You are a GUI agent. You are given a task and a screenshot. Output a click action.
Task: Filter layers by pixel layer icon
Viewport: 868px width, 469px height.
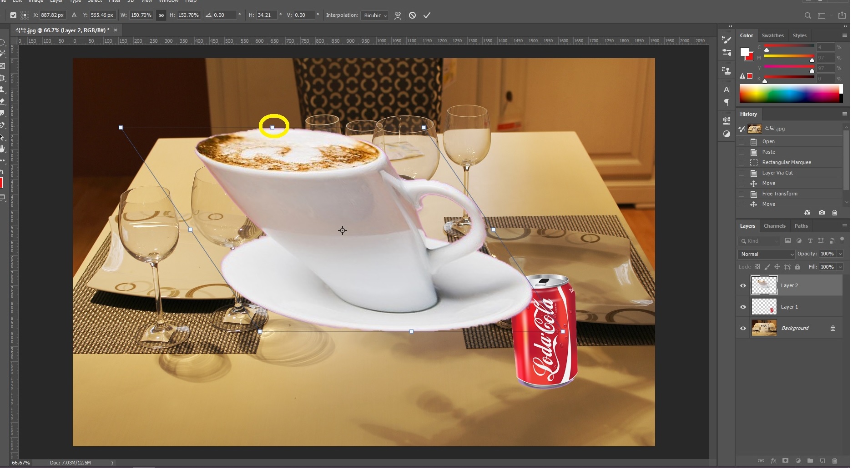788,241
